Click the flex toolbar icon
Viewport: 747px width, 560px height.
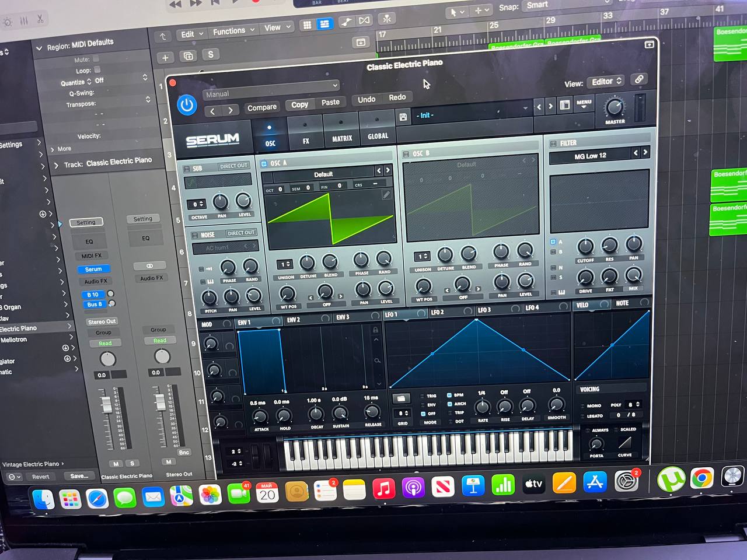(x=364, y=20)
